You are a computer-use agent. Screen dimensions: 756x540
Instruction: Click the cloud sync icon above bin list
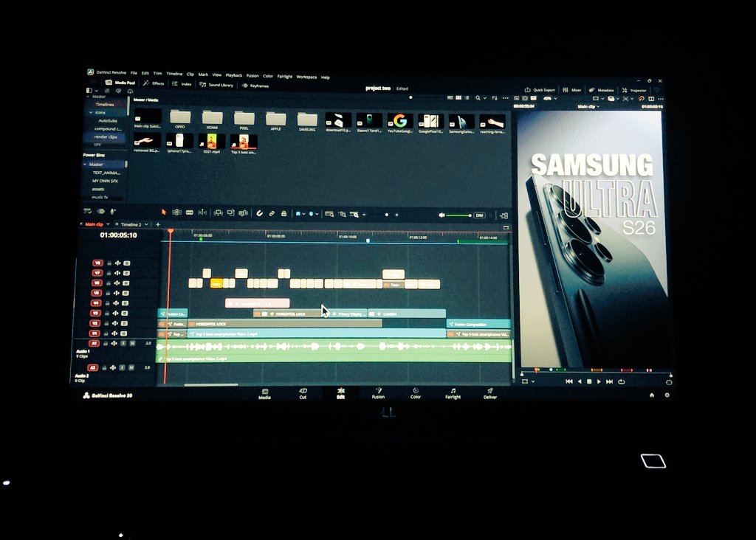pyautogui.click(x=130, y=91)
